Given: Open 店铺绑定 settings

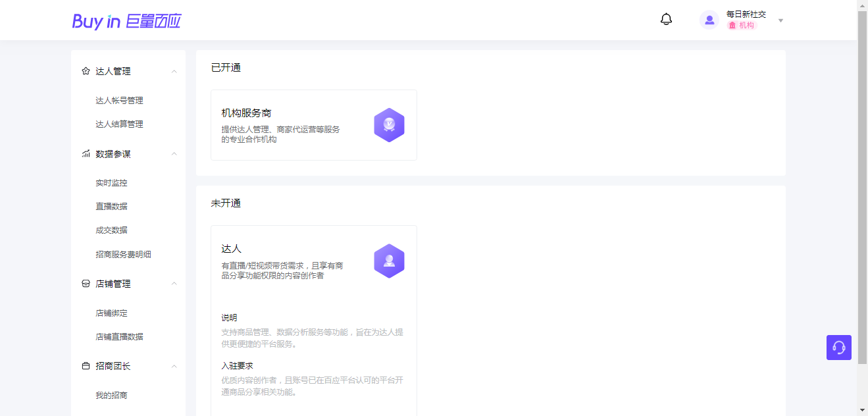Looking at the screenshot, I should [x=111, y=313].
